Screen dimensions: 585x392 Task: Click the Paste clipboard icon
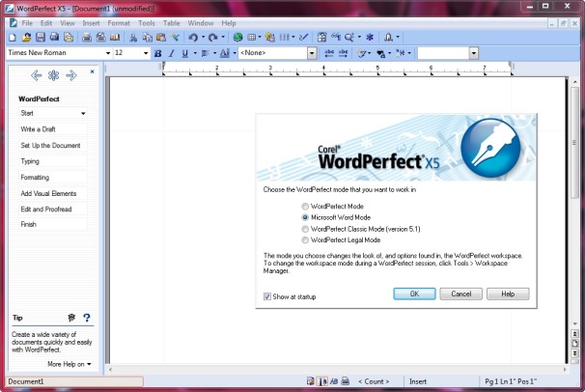[x=161, y=38]
